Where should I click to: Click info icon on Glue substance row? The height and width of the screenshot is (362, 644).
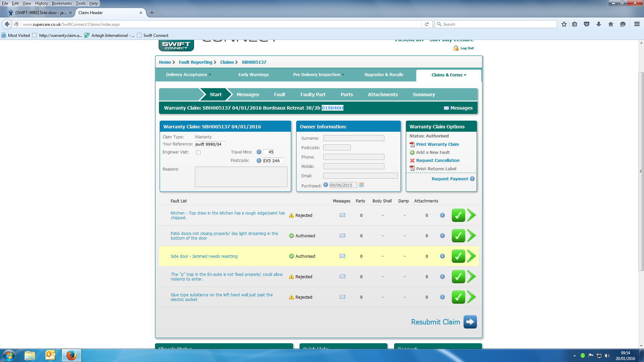click(x=442, y=297)
